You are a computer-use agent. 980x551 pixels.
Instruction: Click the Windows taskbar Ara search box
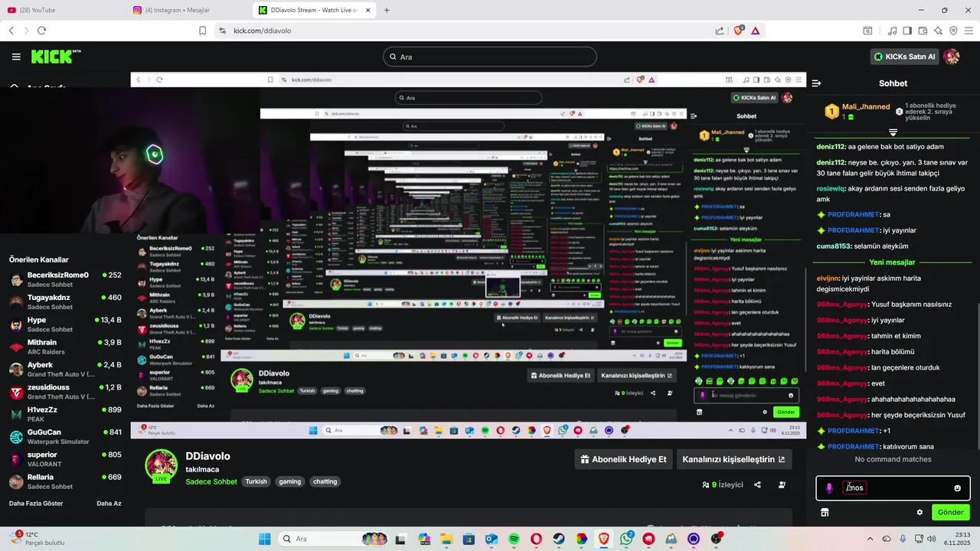point(333,539)
